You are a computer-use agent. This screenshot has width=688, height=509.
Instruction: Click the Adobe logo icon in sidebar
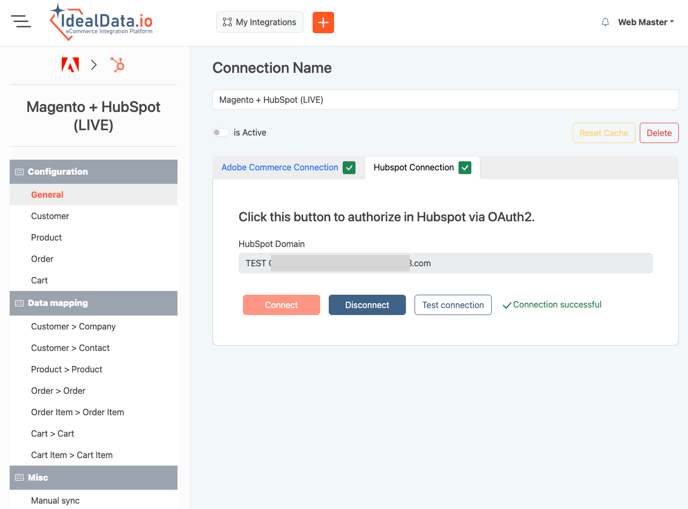[70, 65]
